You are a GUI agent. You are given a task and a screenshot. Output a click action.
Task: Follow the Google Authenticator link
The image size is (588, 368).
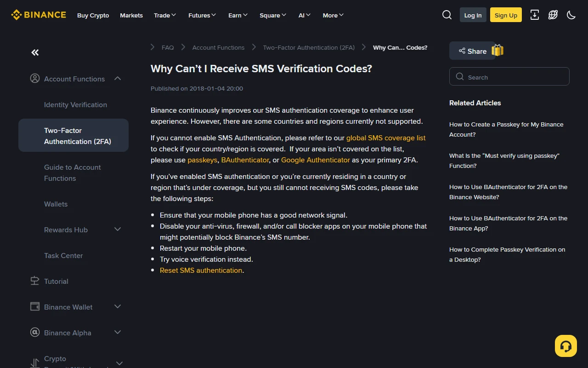pyautogui.click(x=316, y=160)
